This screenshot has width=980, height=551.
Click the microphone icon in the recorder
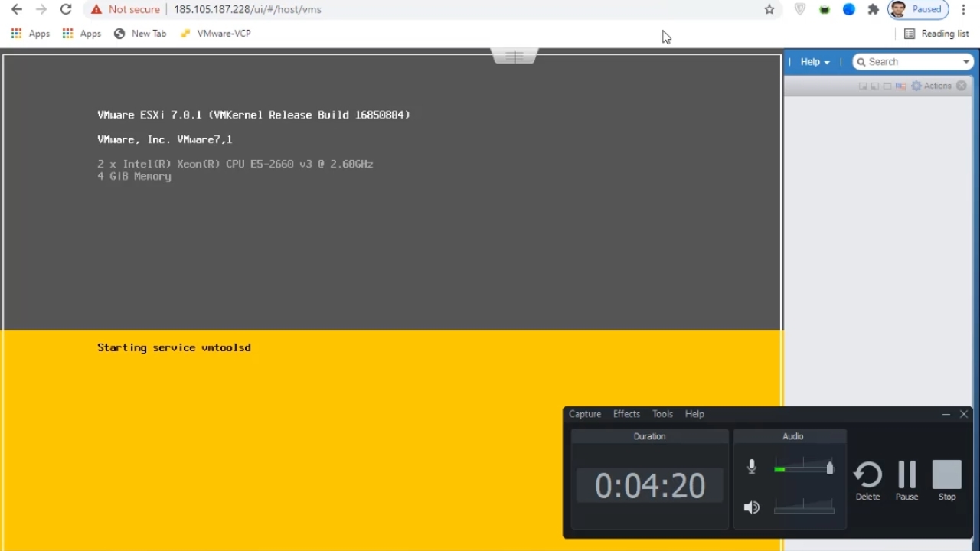point(751,467)
